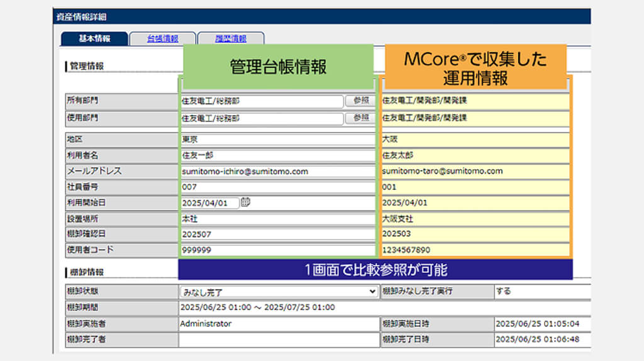644x361 pixels.
Task: Click the メールアドレス row label
Action: click(x=94, y=171)
